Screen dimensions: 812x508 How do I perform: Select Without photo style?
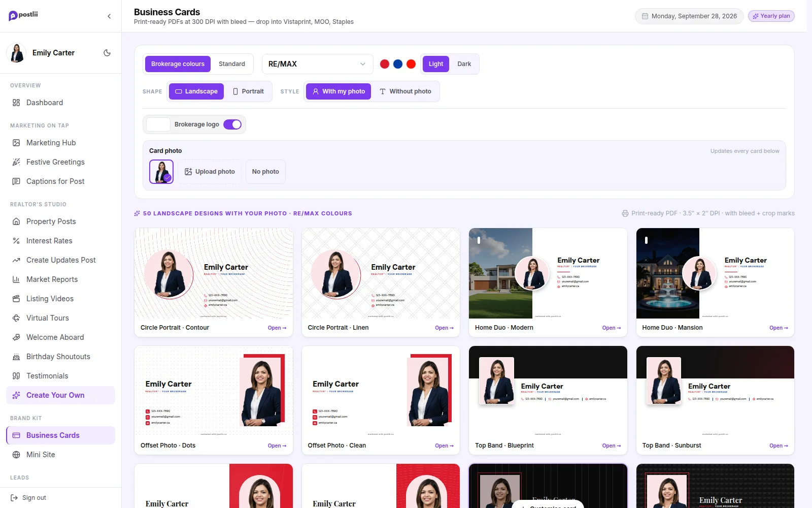[x=405, y=91]
